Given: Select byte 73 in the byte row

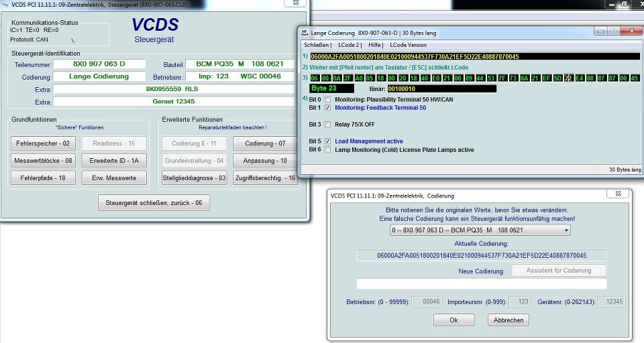Looking at the screenshot, I should (x=513, y=78).
